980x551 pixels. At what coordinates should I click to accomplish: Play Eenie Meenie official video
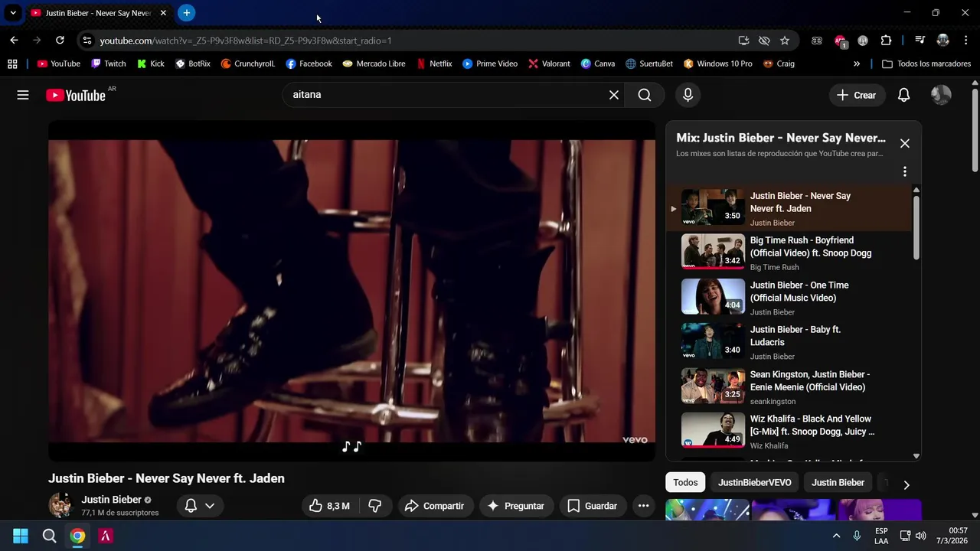789,387
